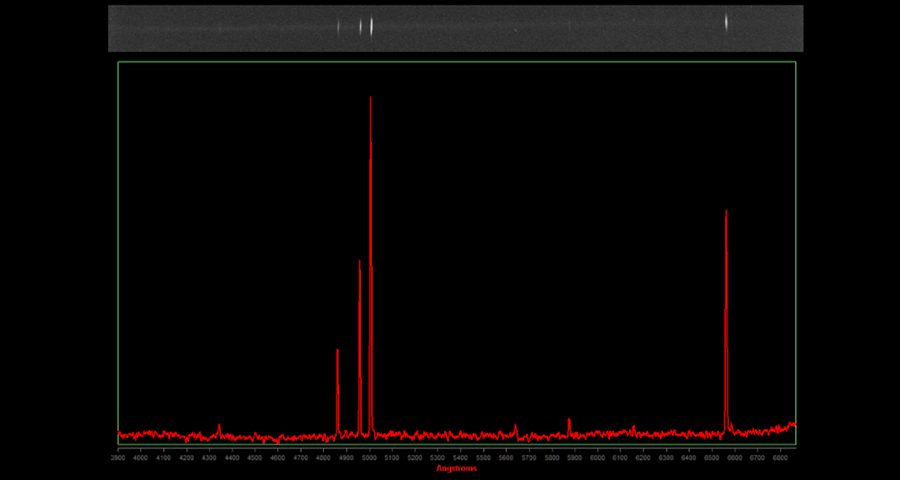Click the 3900 tick label on the axis
Image resolution: width=900 pixels, height=480 pixels.
click(118, 457)
